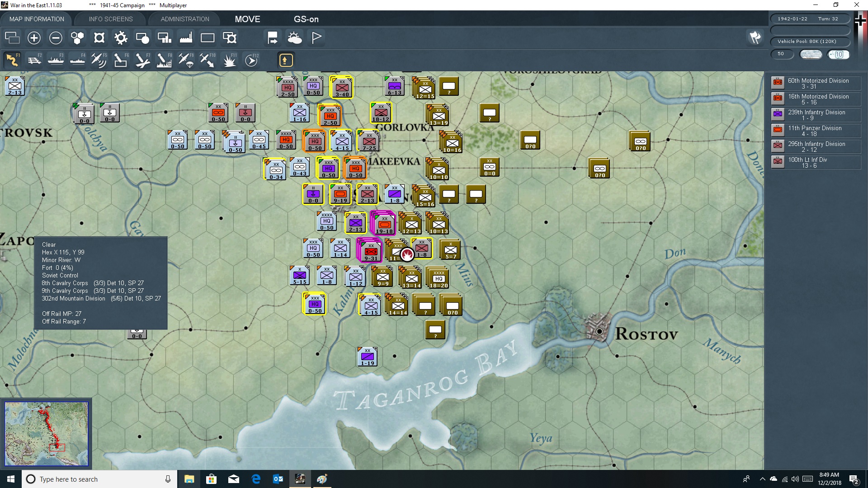Select the 6-13 unit counter
Viewport: 868px width, 488px height.
pyautogui.click(x=394, y=86)
